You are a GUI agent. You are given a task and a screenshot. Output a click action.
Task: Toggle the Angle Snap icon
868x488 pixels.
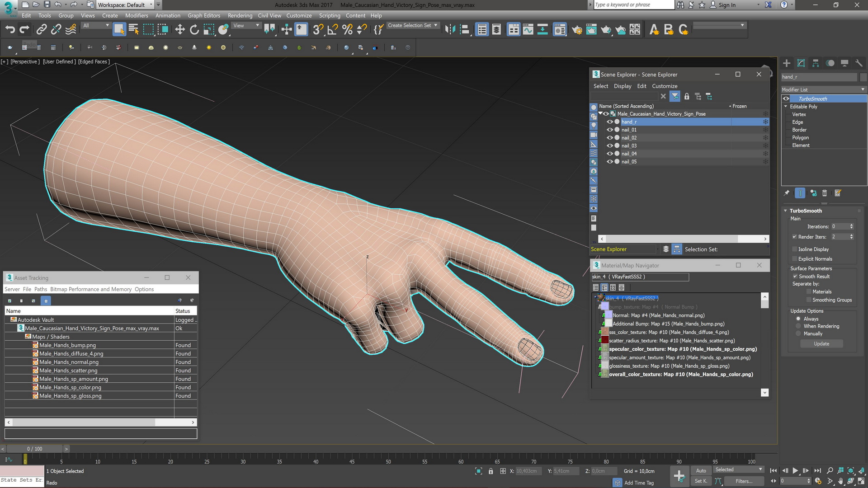(x=332, y=30)
